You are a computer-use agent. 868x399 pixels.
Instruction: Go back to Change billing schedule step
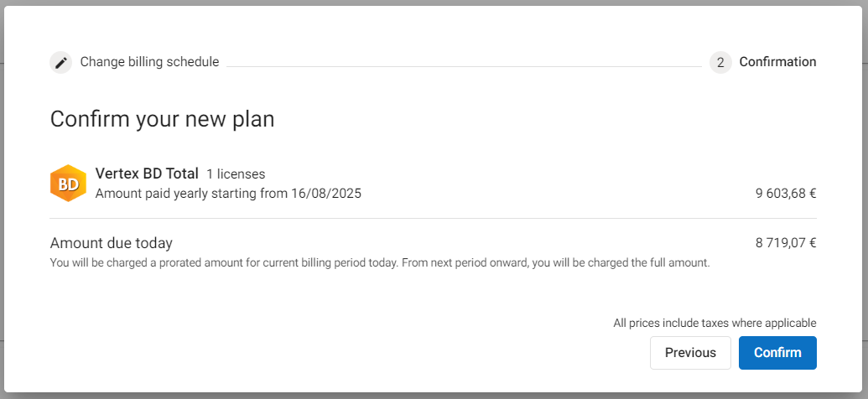[x=149, y=62]
